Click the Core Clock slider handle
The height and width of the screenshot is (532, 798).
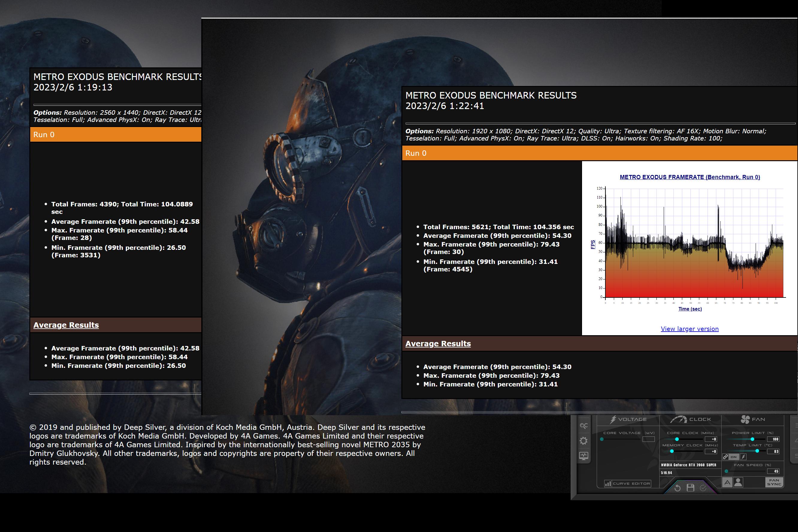(x=677, y=439)
